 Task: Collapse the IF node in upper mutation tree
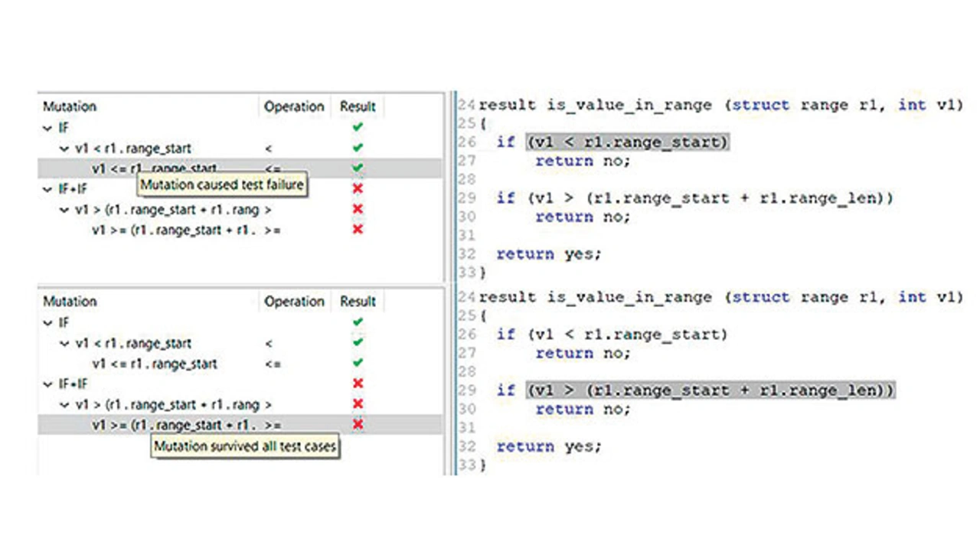click(x=48, y=128)
